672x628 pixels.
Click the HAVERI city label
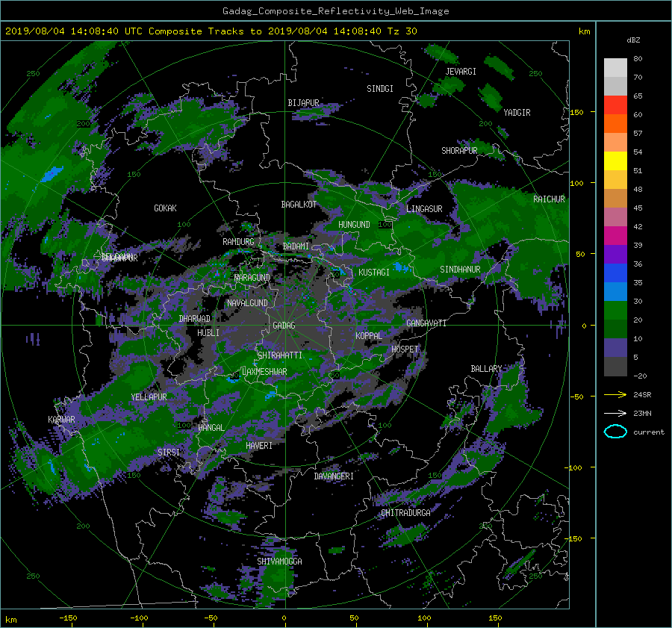click(x=259, y=446)
